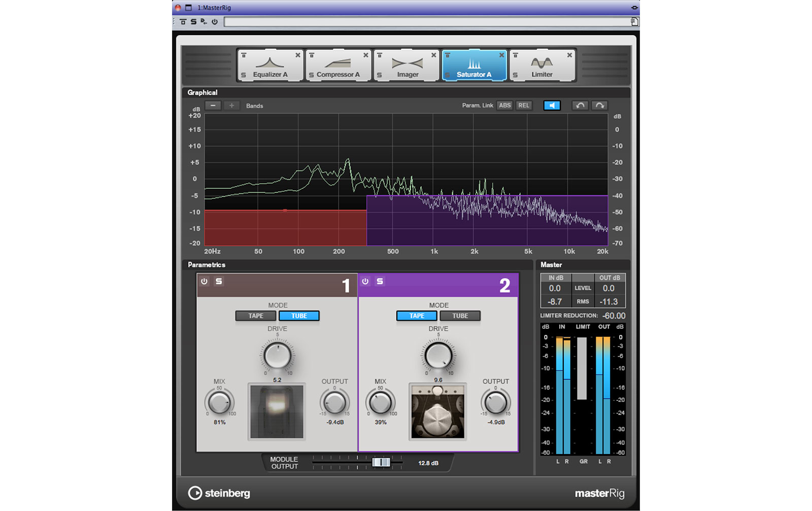Open the Imager module tab
812x511 pixels.
coord(406,65)
